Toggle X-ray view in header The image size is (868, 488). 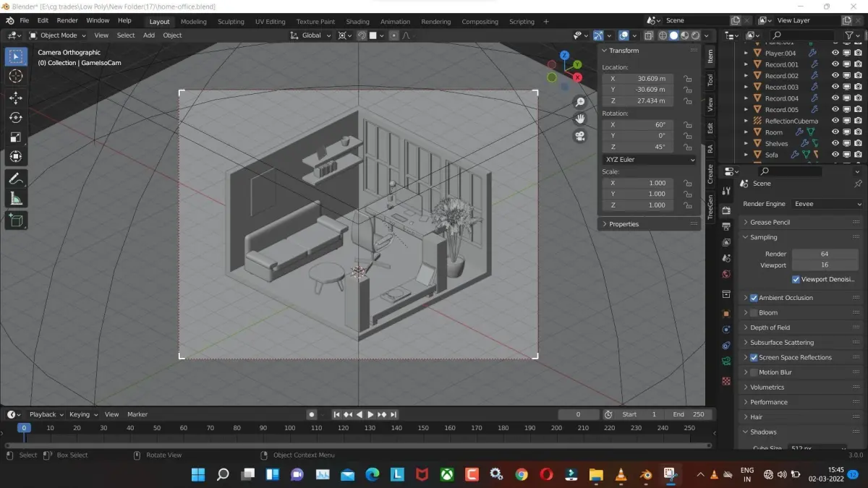click(x=649, y=35)
